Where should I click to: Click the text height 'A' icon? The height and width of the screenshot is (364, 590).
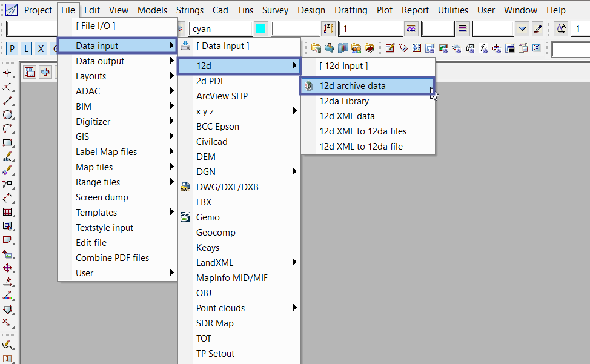pos(560,29)
